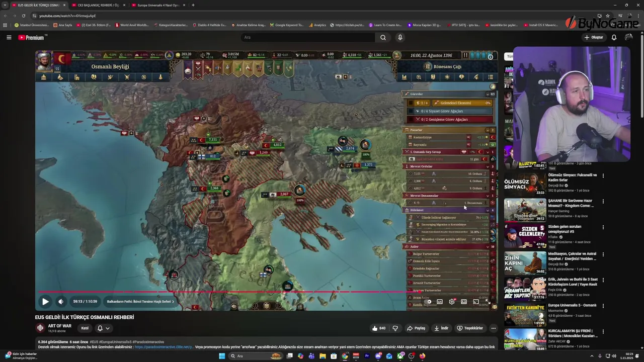This screenshot has height=362, width=644.
Task: Enter fullscreen from the player controls
Action: (x=488, y=302)
